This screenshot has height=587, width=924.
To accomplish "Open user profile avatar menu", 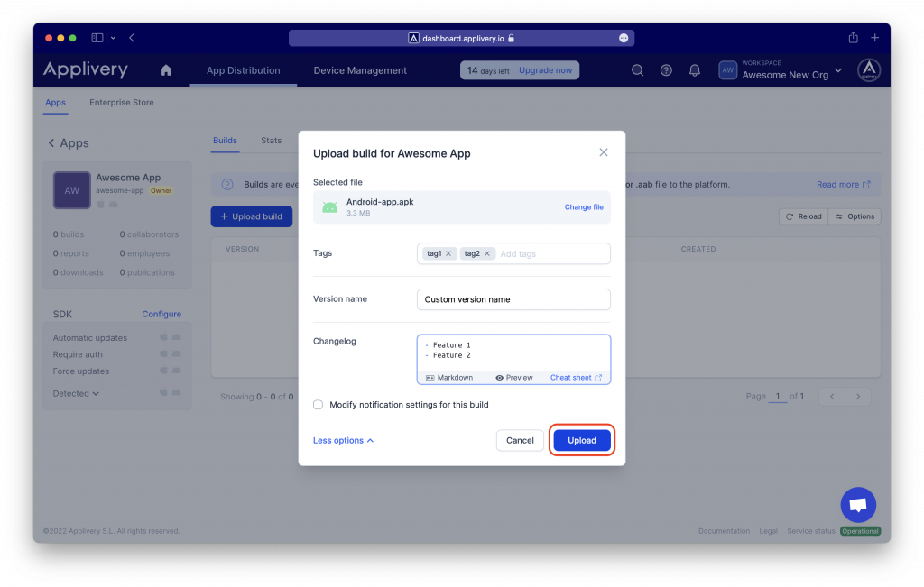I will 869,70.
